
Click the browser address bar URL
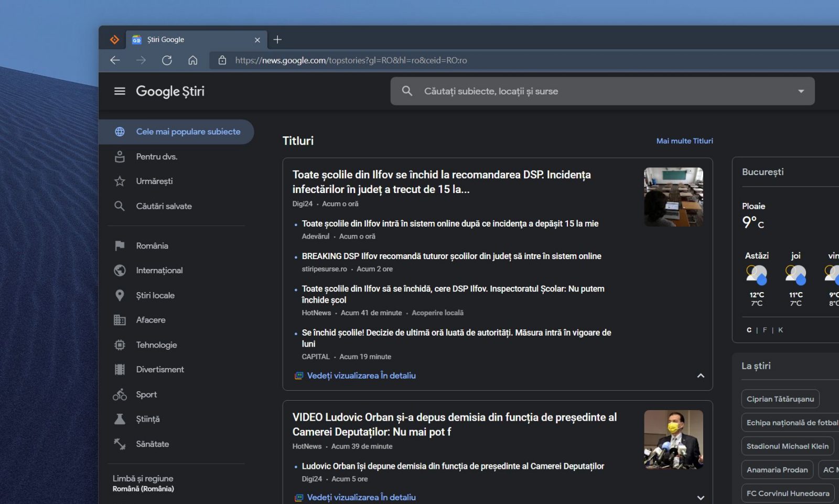(x=351, y=60)
